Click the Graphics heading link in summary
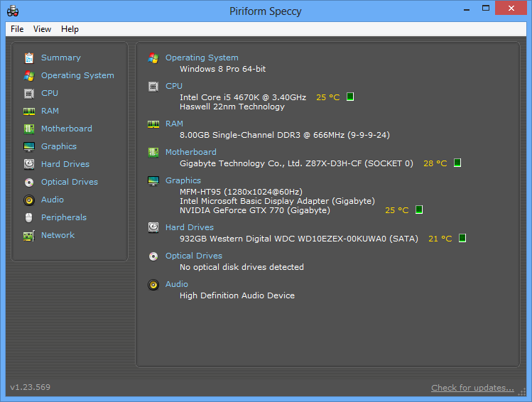This screenshot has height=402, width=532. (183, 180)
